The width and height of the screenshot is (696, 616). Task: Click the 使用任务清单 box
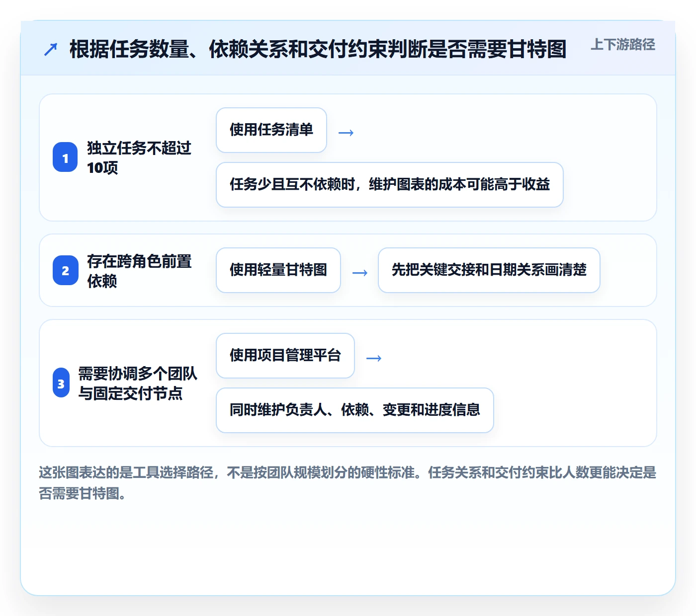coord(271,130)
